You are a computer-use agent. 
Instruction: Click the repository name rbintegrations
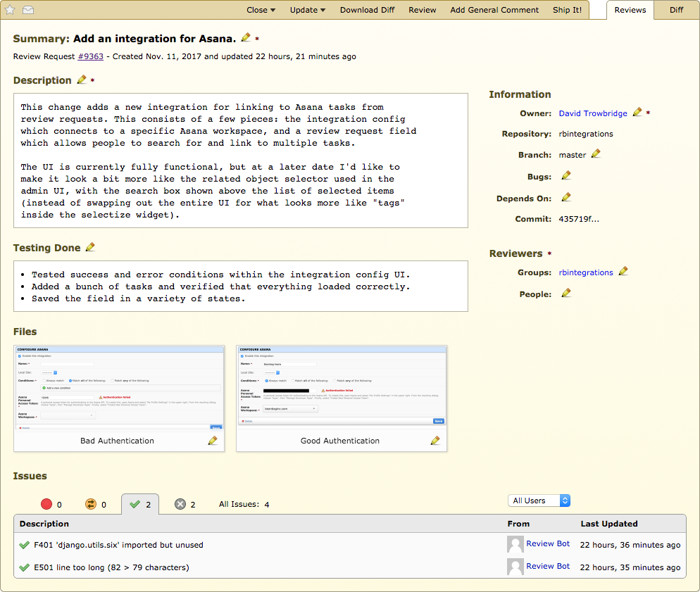(586, 134)
